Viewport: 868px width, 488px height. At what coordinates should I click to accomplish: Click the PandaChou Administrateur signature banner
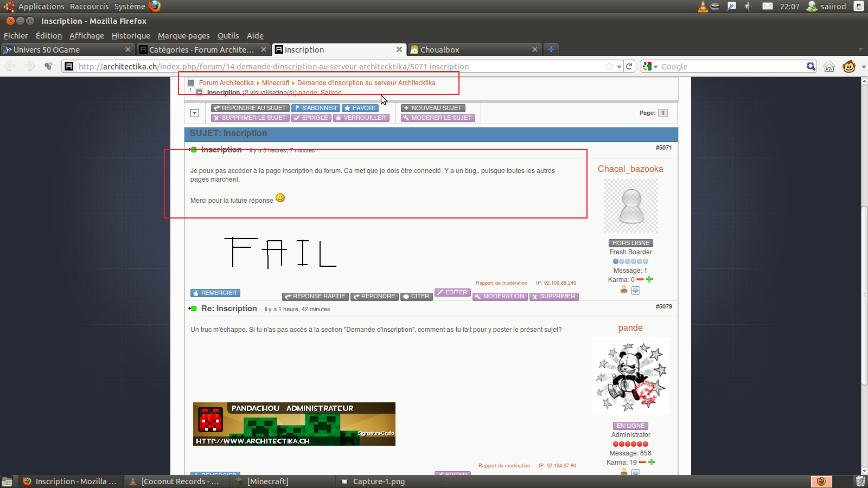pyautogui.click(x=294, y=424)
